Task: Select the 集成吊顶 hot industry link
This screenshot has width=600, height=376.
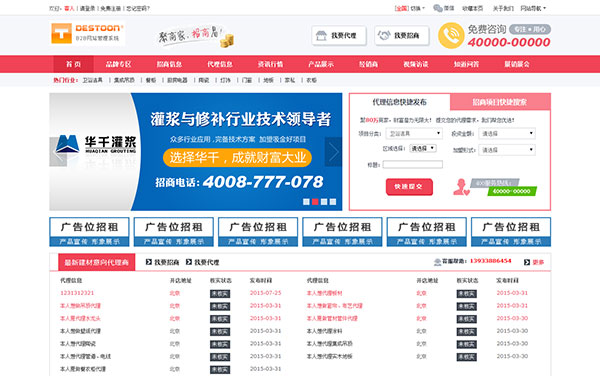Action: coord(124,80)
